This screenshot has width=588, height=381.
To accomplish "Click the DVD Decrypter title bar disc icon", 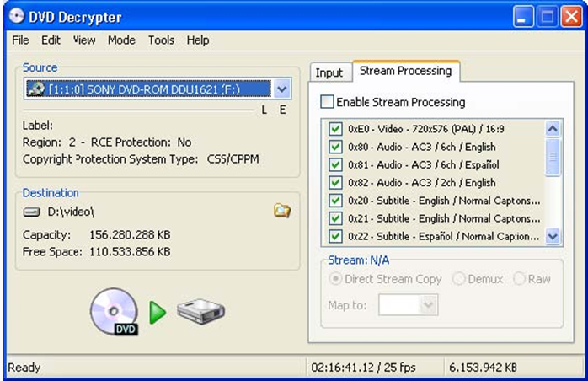I will click(x=17, y=16).
